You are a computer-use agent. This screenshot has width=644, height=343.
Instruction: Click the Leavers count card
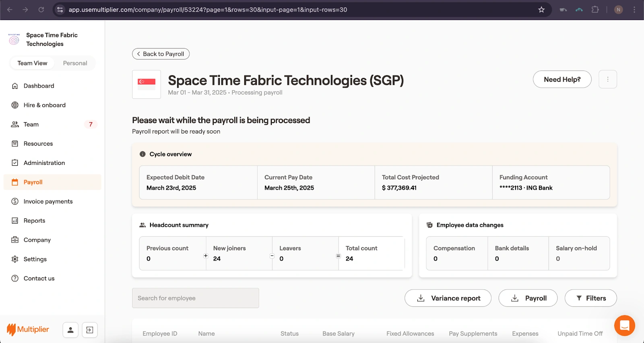click(305, 253)
